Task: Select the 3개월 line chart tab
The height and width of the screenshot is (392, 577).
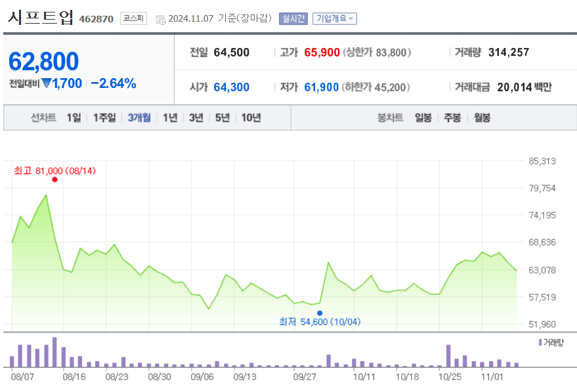Action: (x=139, y=118)
